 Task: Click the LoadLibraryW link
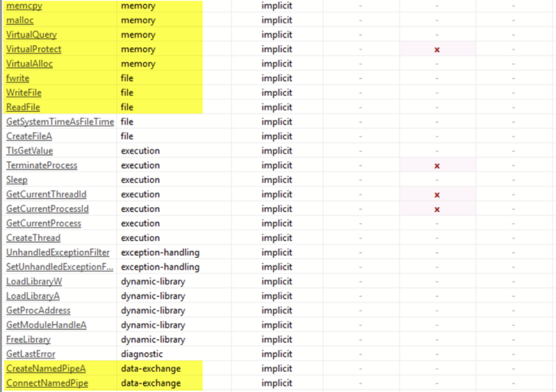(34, 281)
